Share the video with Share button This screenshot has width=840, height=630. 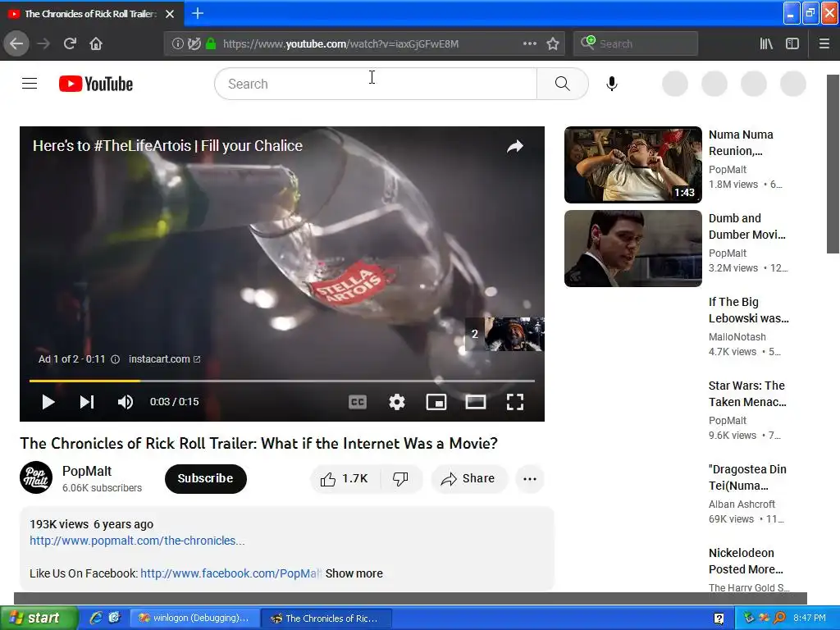pyautogui.click(x=468, y=479)
